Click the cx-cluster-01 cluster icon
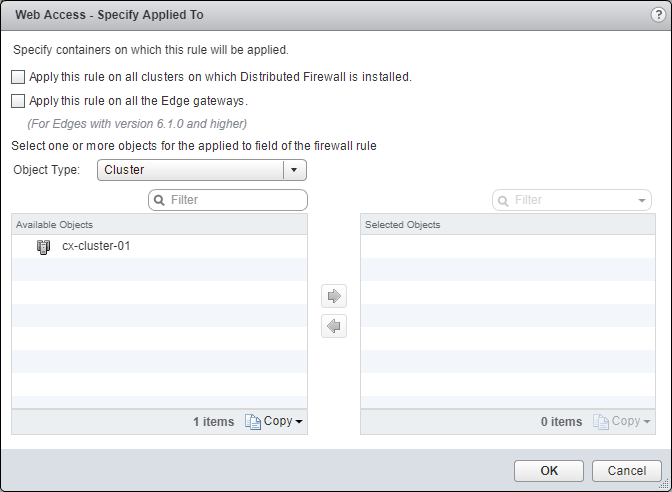 (x=43, y=246)
